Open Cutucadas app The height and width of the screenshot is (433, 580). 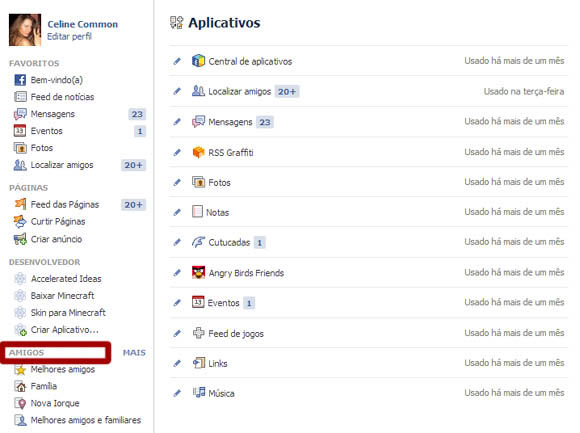(229, 243)
